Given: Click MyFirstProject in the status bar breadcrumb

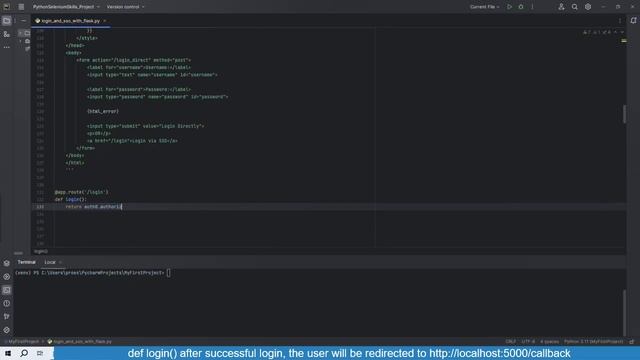Looking at the screenshot, I should (24, 342).
